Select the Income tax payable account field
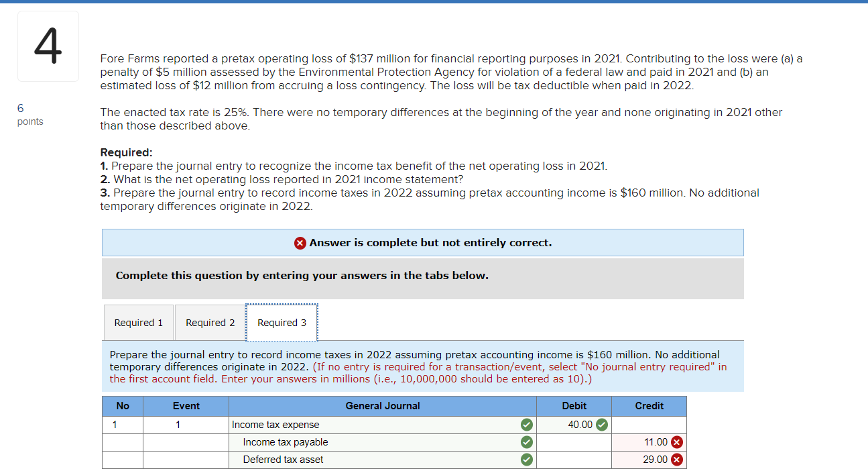 pos(382,442)
